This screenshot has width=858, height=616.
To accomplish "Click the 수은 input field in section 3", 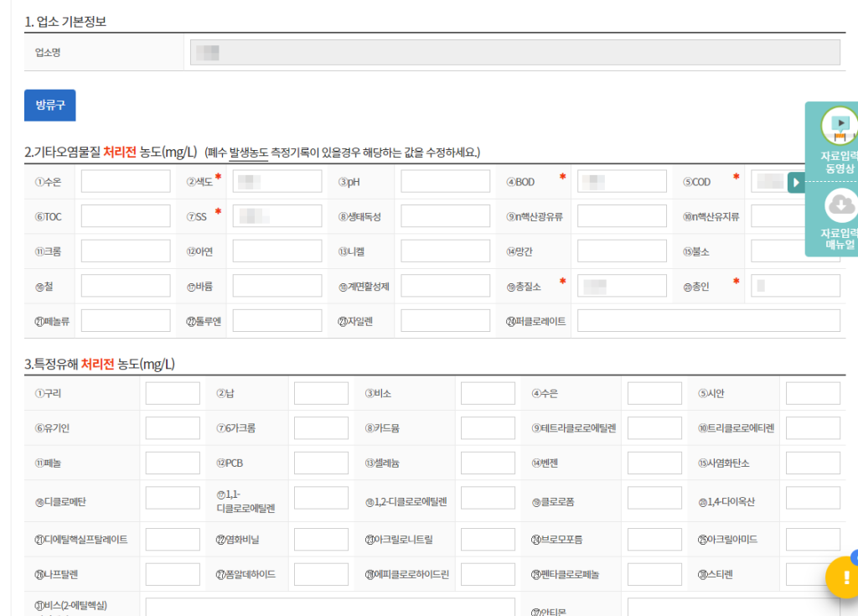I will [x=655, y=393].
